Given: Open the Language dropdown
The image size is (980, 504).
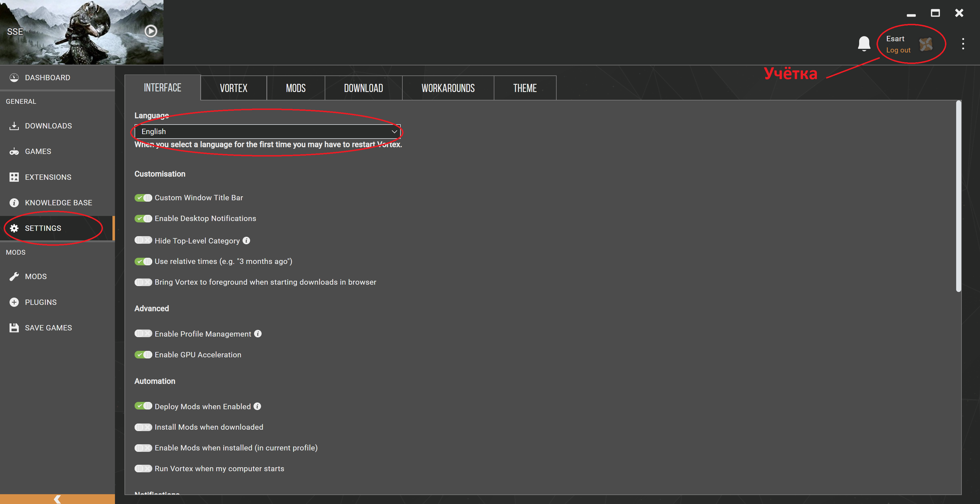Looking at the screenshot, I should 266,131.
